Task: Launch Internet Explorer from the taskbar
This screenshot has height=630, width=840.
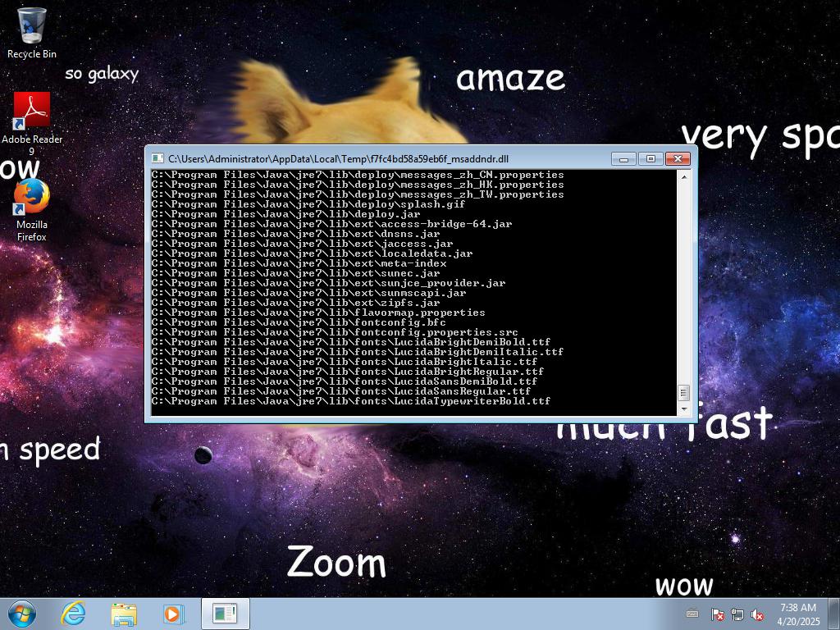Action: click(x=73, y=614)
